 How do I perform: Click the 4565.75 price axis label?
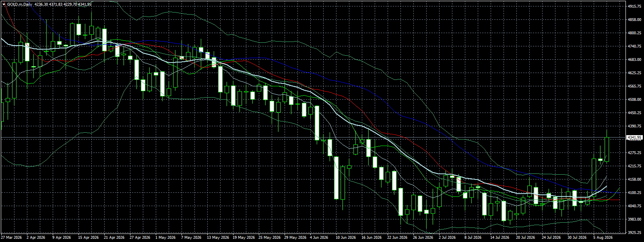pos(634,86)
